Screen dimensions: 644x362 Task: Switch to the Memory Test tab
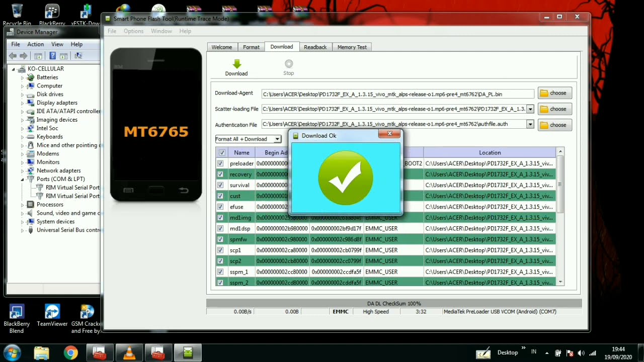[352, 47]
